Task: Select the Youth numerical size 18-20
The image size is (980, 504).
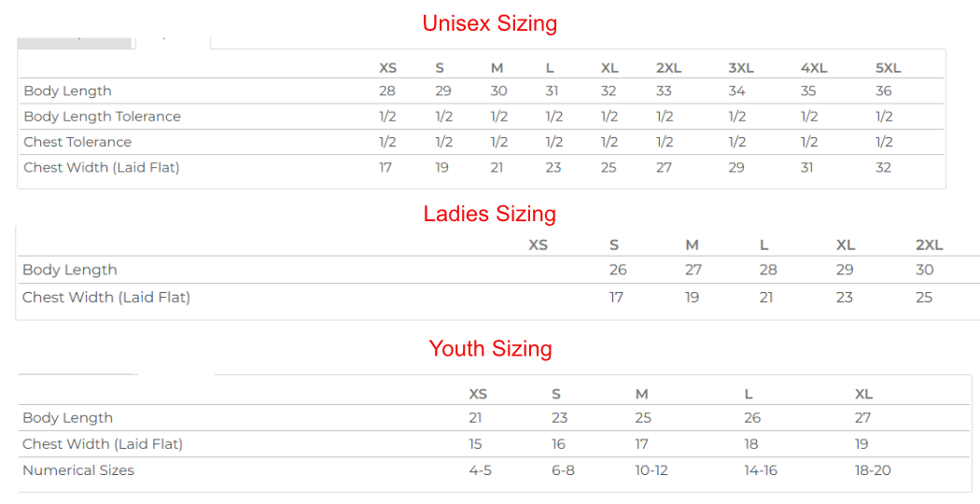Action: (873, 470)
